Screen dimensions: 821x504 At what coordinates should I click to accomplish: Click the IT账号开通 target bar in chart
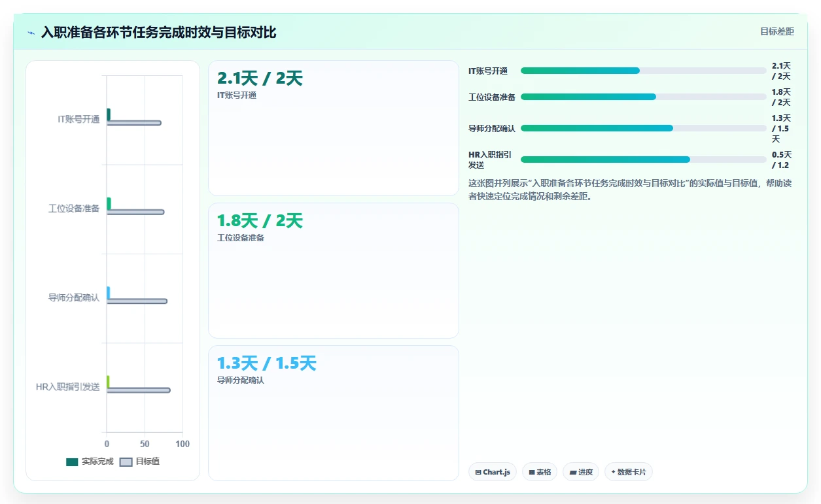pos(134,123)
